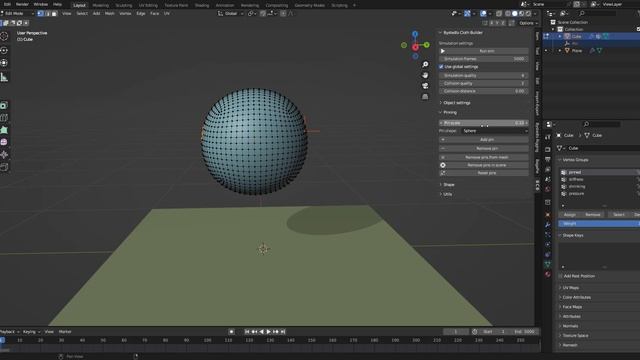This screenshot has height=360, width=640.
Task: Open Pin shape Sphere dropdown
Action: (495, 131)
